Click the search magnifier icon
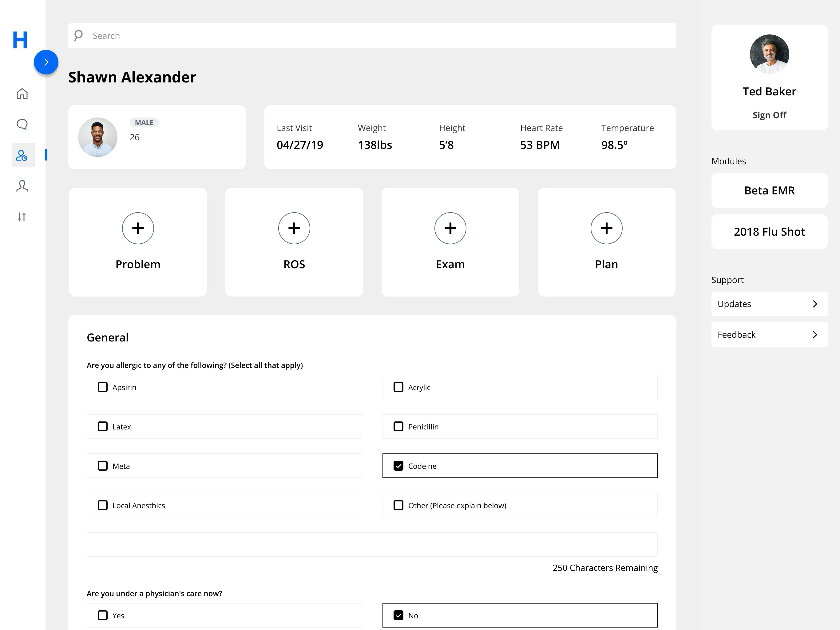The height and width of the screenshot is (630, 840). [78, 35]
